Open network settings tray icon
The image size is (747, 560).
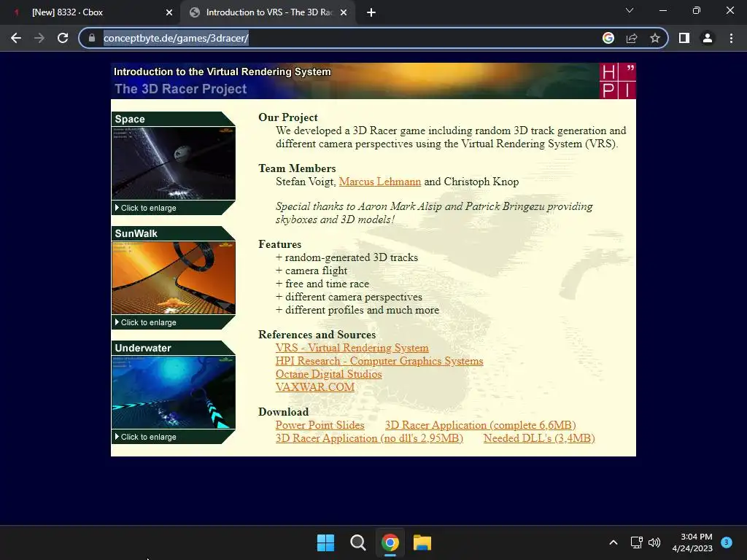tap(636, 542)
